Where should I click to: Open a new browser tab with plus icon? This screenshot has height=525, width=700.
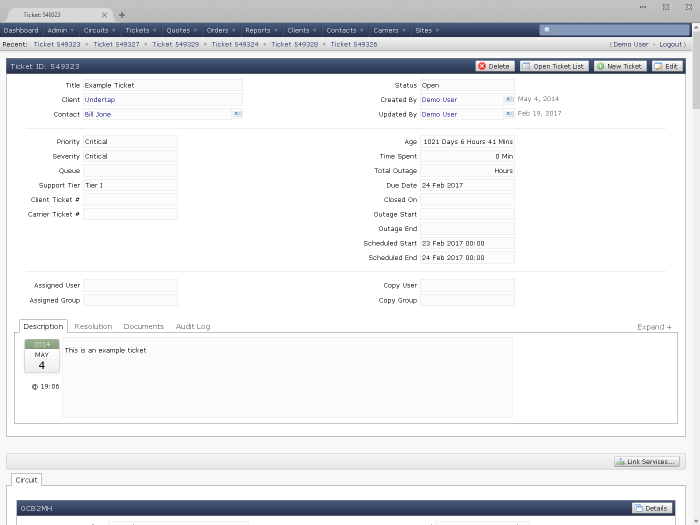[122, 15]
